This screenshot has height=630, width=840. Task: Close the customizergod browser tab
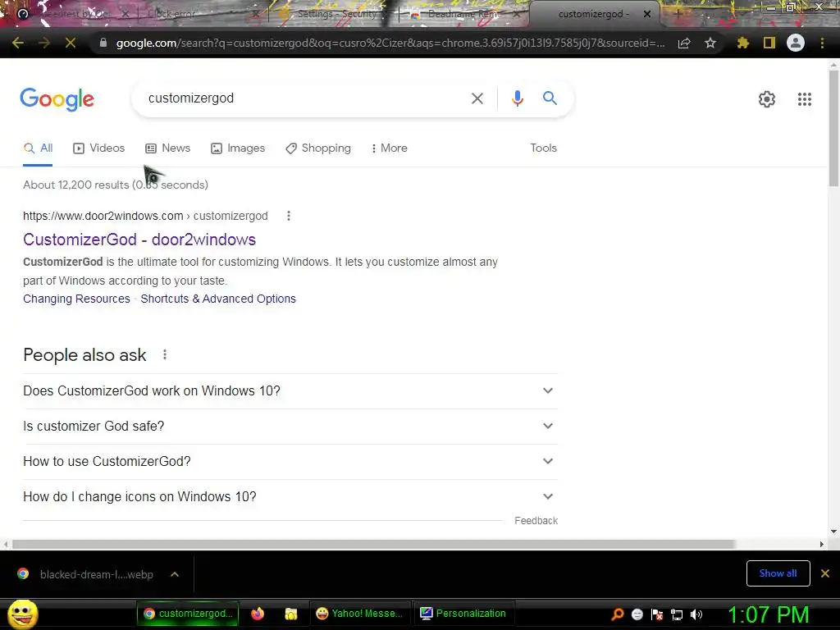647,14
